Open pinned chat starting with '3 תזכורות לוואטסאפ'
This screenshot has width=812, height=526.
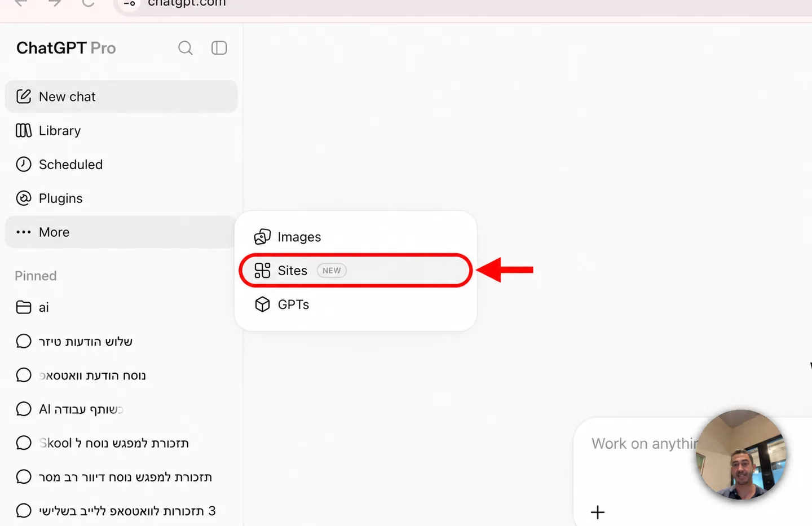coord(121,510)
